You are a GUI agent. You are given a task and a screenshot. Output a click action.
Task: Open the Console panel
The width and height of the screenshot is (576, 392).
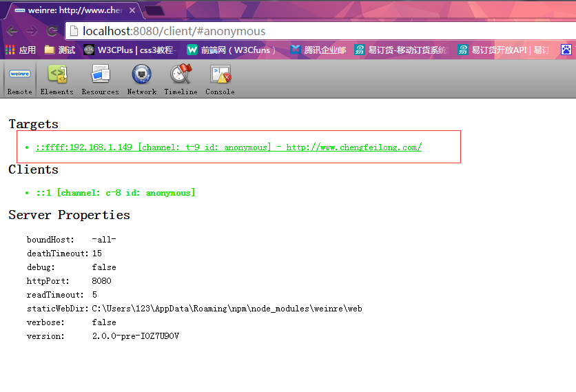[220, 79]
